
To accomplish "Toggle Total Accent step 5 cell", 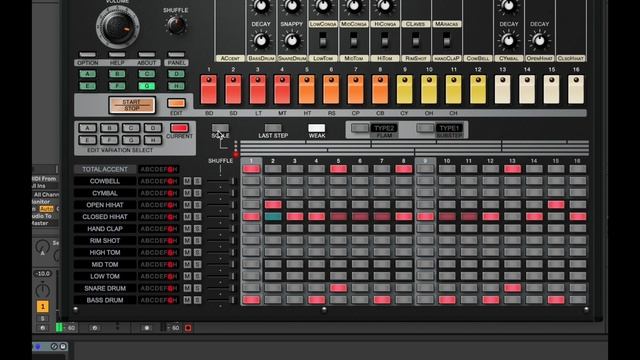I will pyautogui.click(x=338, y=169).
